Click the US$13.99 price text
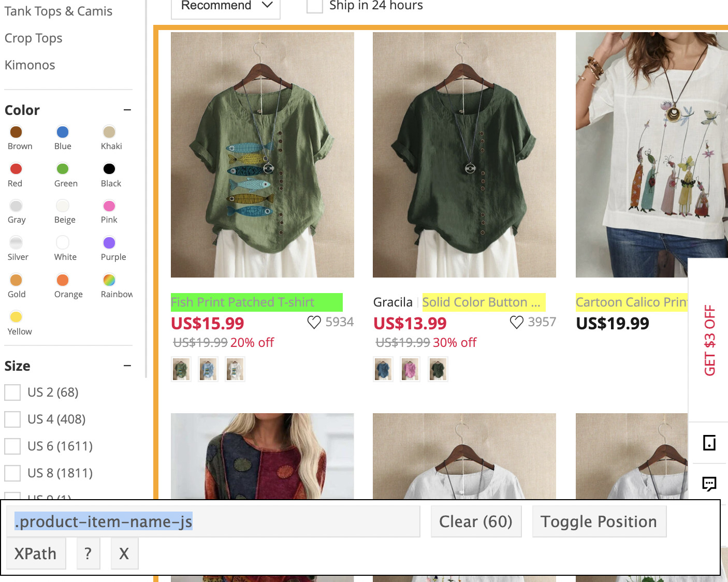The height and width of the screenshot is (582, 728). [410, 324]
